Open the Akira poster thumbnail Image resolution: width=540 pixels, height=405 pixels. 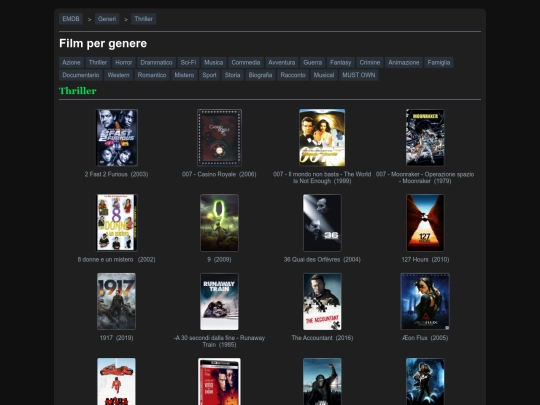pyautogui.click(x=116, y=382)
